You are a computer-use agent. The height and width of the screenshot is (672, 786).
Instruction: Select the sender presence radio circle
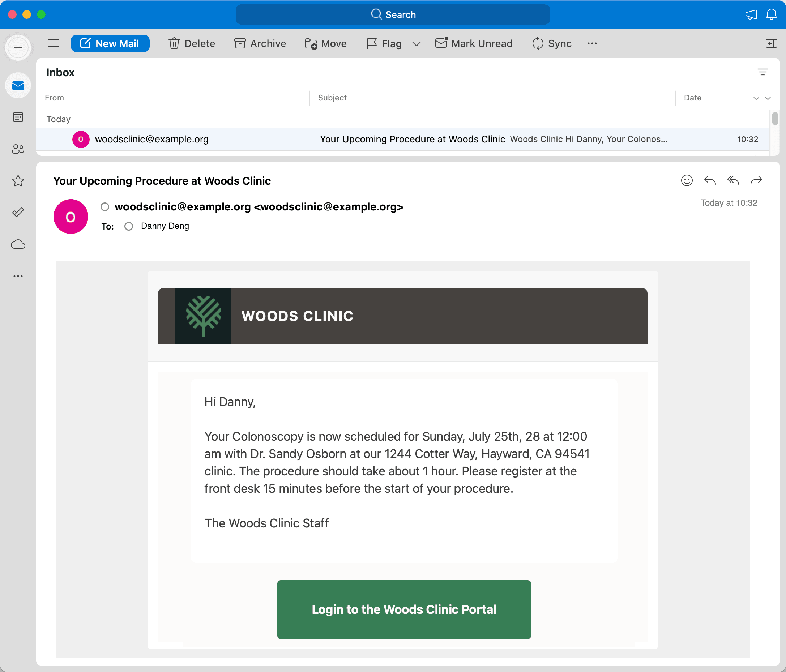point(105,207)
